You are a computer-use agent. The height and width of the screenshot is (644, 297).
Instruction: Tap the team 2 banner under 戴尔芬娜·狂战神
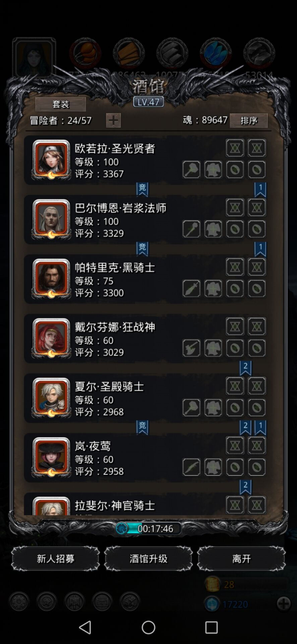tap(245, 368)
